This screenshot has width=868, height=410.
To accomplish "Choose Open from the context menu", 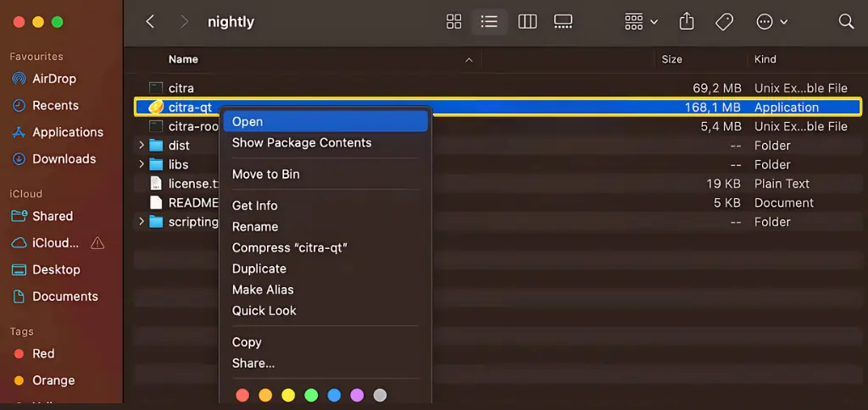I will click(x=248, y=122).
